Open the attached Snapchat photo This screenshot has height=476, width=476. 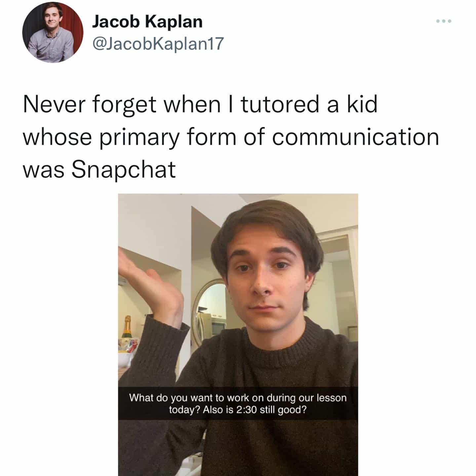point(238,335)
